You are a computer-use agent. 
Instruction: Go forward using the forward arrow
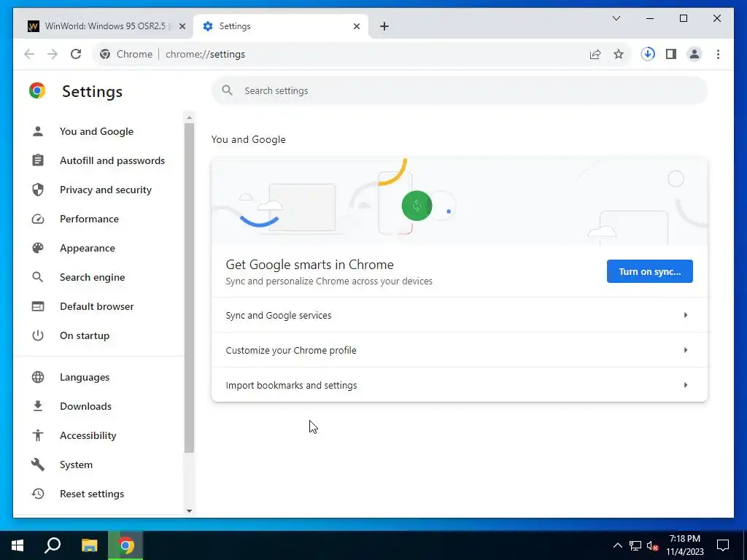point(53,54)
